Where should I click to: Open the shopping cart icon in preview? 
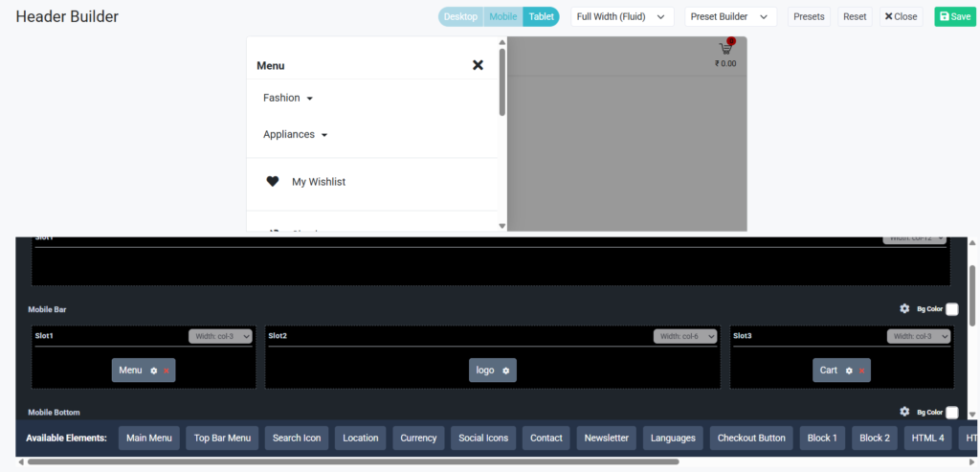[x=725, y=48]
